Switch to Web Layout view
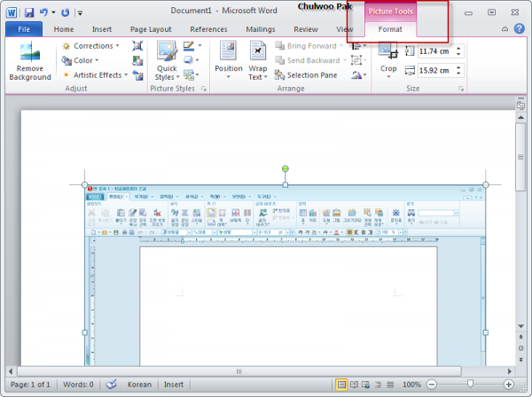 (x=365, y=385)
